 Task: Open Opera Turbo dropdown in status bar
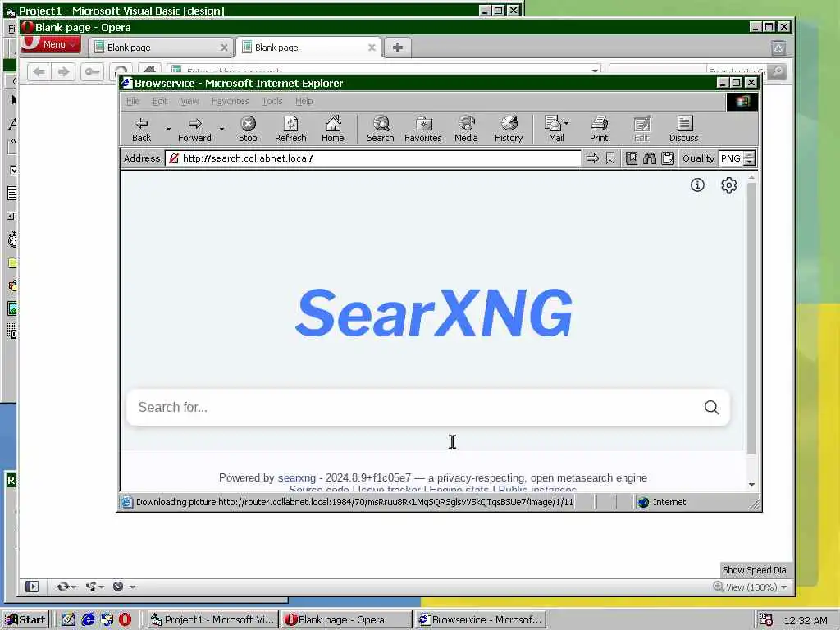tap(124, 587)
